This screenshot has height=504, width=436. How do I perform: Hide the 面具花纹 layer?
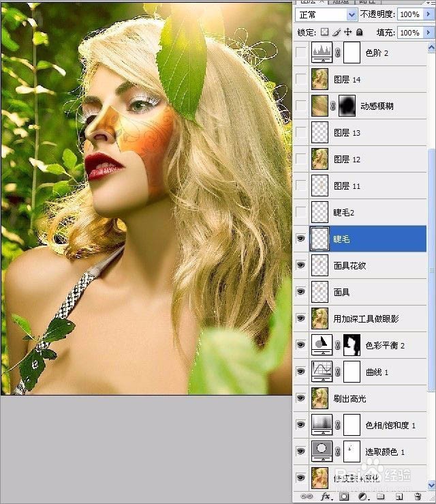pos(300,265)
